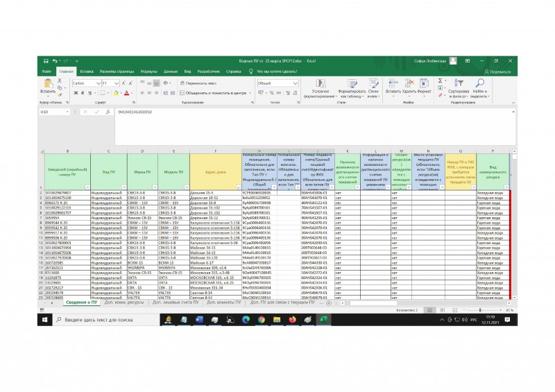Open filter dropdown for Модель ПУ column

click(187, 187)
